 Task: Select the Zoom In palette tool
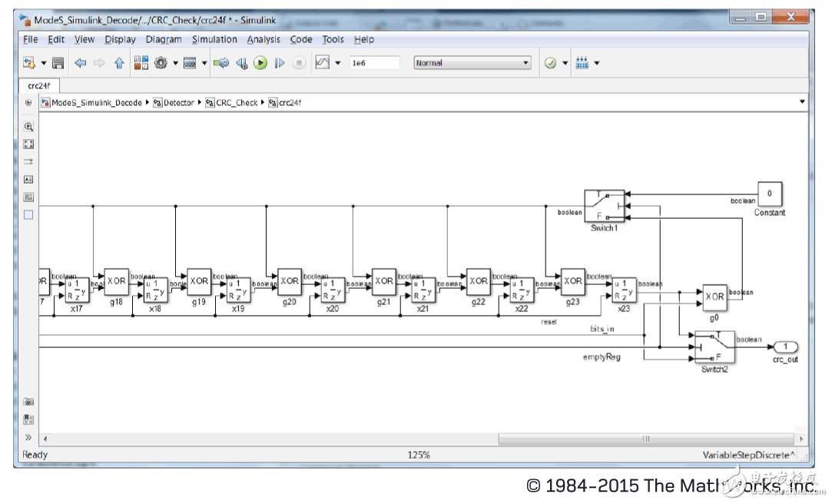click(28, 127)
